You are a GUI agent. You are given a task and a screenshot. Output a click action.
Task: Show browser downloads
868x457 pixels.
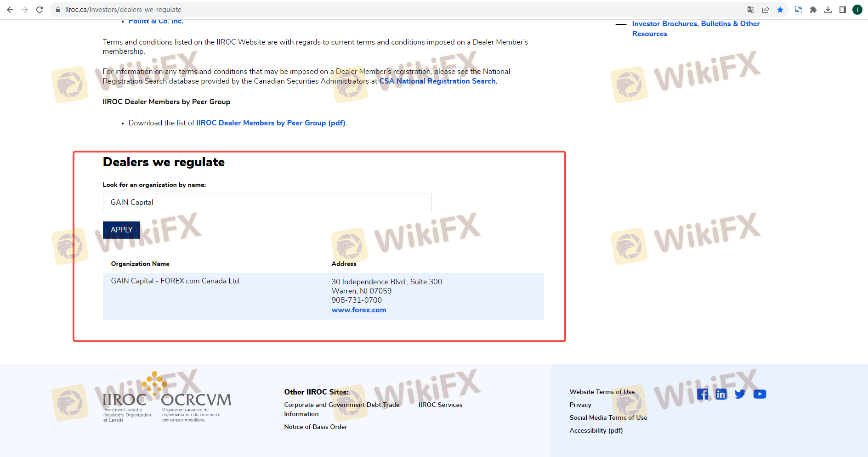point(828,10)
